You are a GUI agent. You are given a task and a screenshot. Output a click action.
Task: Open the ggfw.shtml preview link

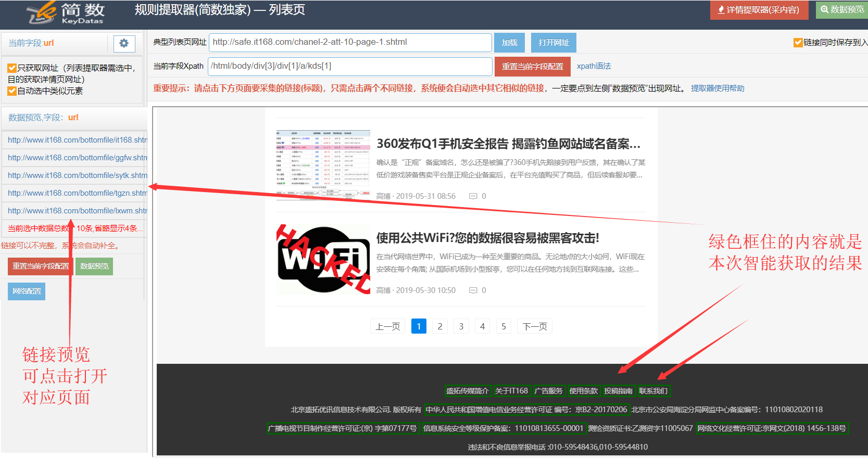(77, 158)
